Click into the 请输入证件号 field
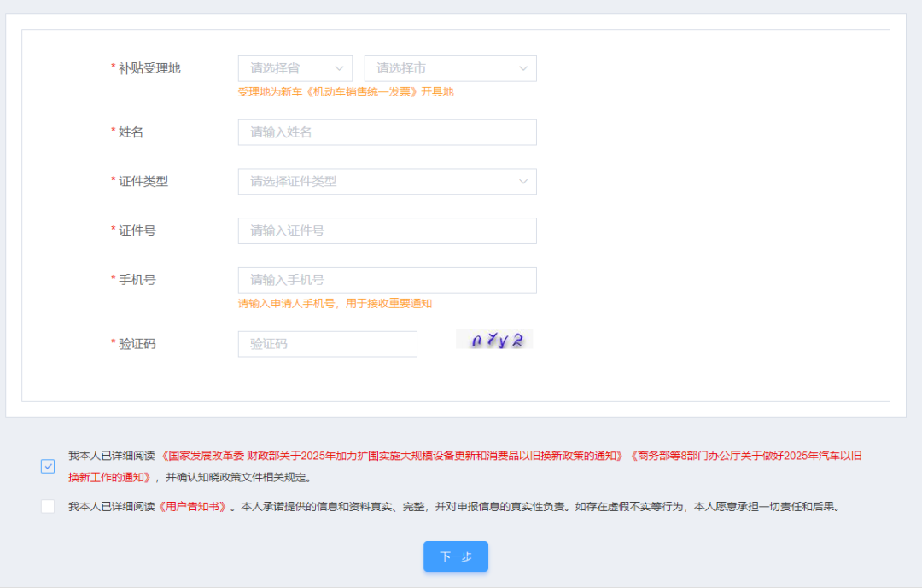The height and width of the screenshot is (588, 922). (x=387, y=230)
